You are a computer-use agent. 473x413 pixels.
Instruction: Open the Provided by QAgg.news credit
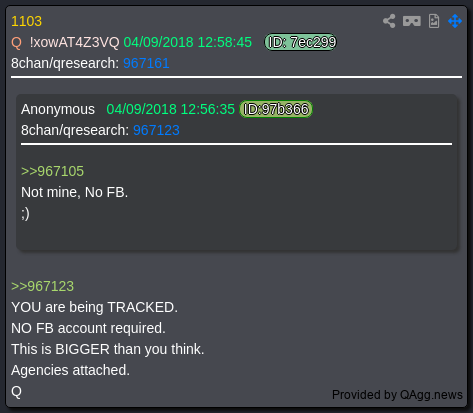[x=397, y=395]
